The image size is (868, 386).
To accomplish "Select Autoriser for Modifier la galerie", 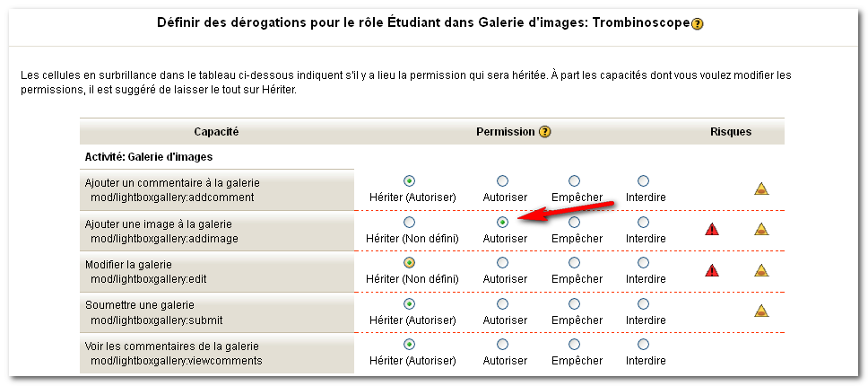I will pos(502,262).
